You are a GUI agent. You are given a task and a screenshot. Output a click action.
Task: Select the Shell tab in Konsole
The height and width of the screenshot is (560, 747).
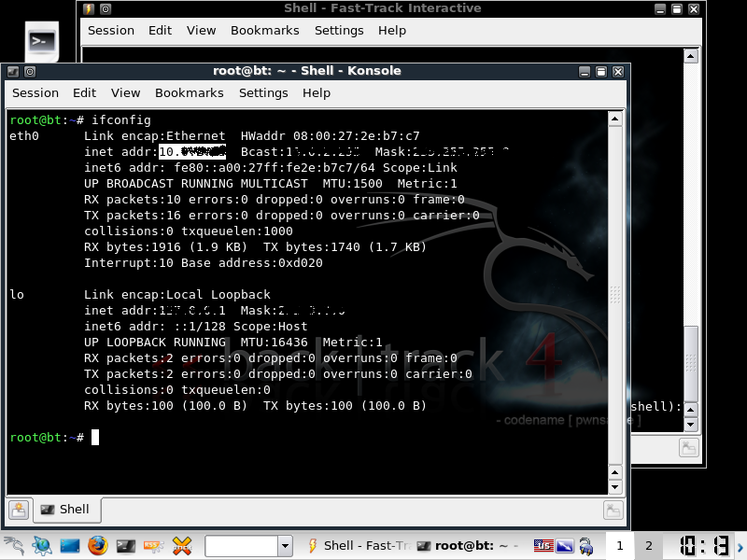pos(66,510)
